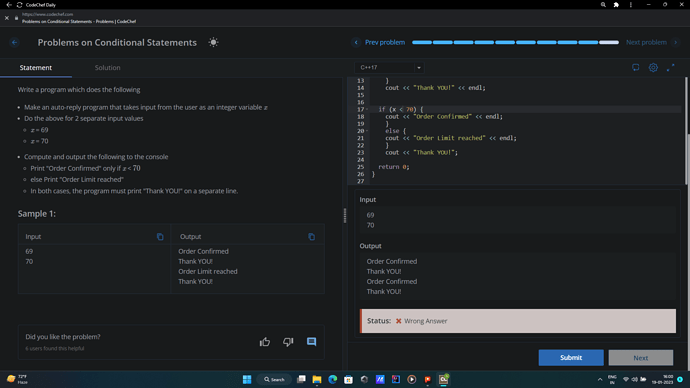Click the custom Input box containing 69

518,220
